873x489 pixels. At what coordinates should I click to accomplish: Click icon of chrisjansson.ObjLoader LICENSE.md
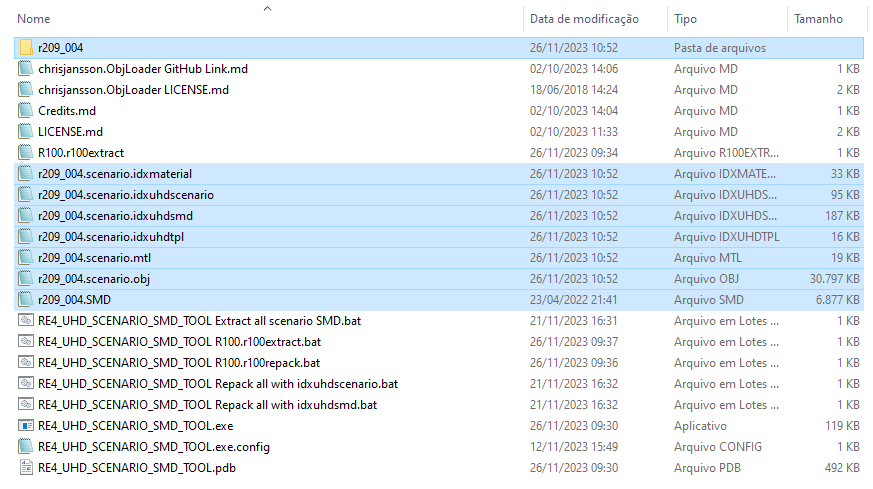pos(26,90)
